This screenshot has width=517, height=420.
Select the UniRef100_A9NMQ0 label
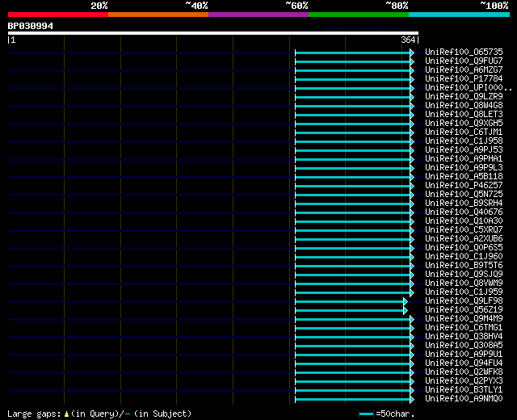point(464,399)
